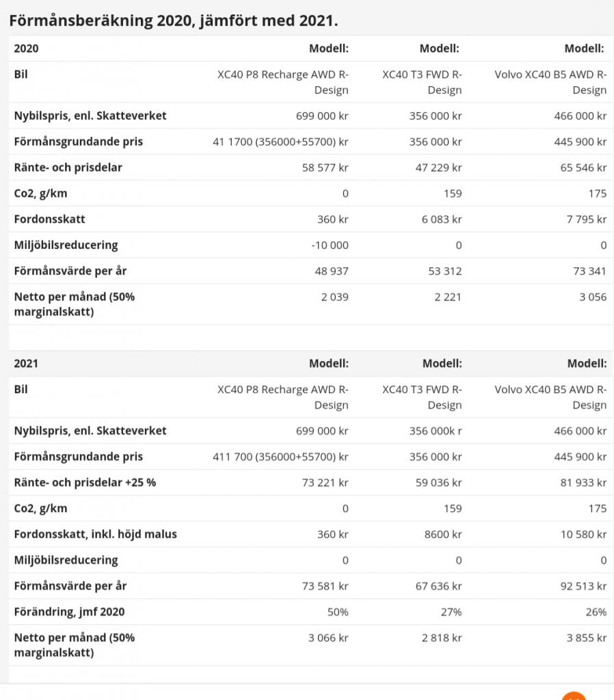The image size is (614, 700).
Task: Click the 2021 table header cell
Action: 26,364
